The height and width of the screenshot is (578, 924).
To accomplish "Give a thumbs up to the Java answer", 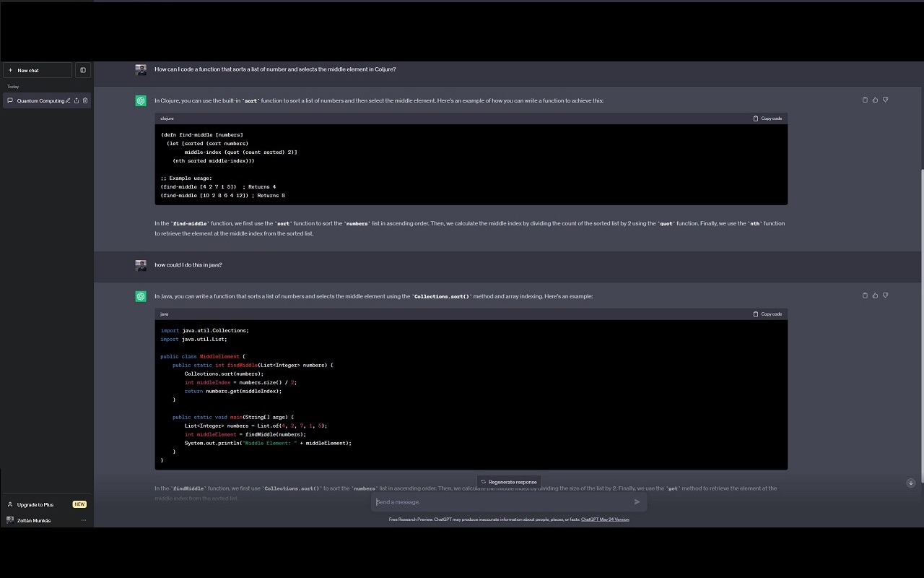I will (x=875, y=296).
